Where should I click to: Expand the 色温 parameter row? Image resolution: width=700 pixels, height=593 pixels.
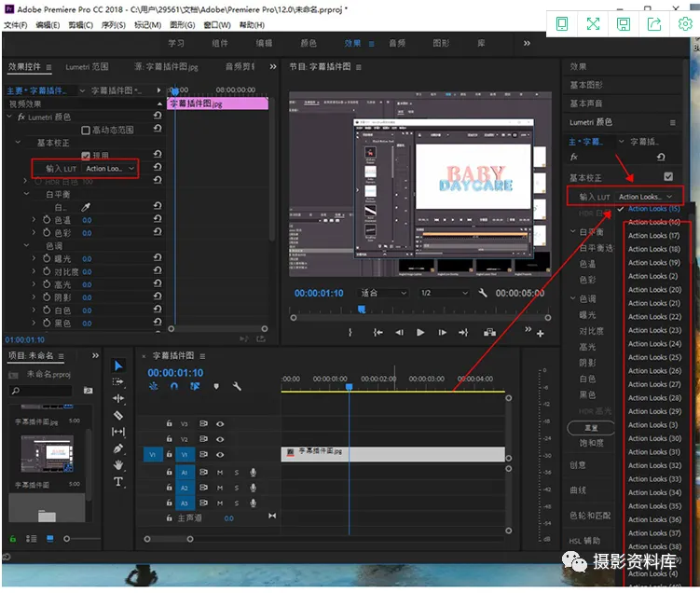point(34,220)
